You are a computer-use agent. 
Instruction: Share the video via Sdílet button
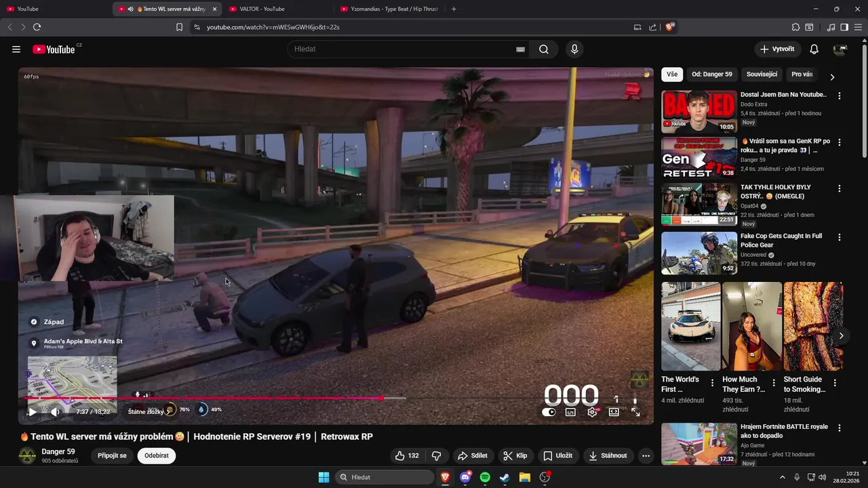[472, 455]
